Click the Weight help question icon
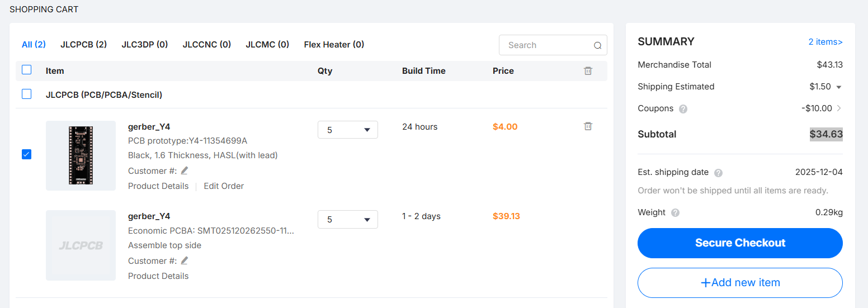Viewport: 868px width, 308px height. click(x=675, y=213)
